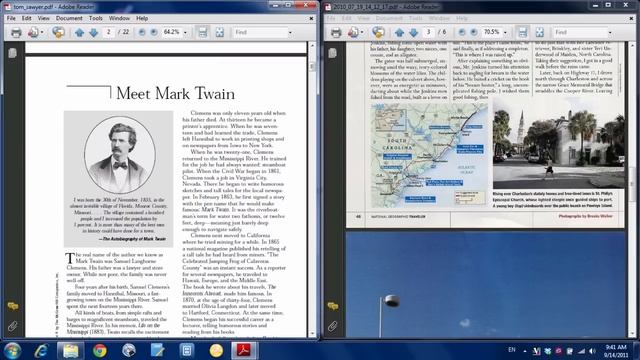Close document X in right Reader menu bar
Image resolution: width=640 pixels, height=360 pixels.
tap(631, 18)
